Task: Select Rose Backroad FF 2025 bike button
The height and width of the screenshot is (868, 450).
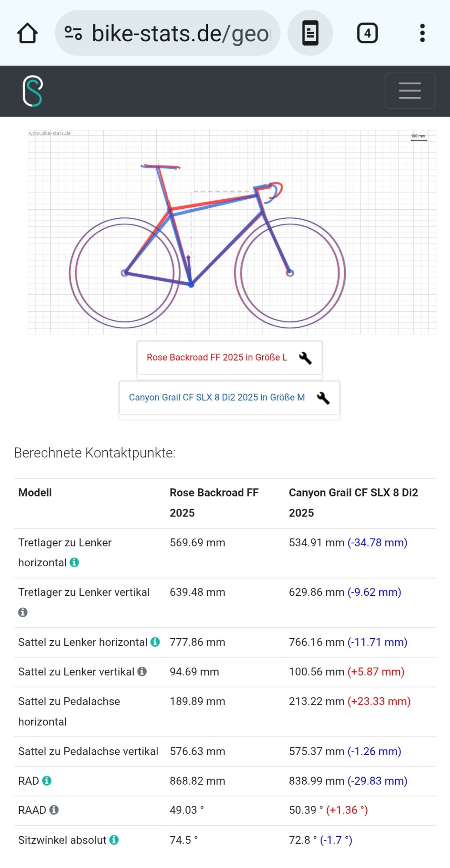Action: coord(217,358)
